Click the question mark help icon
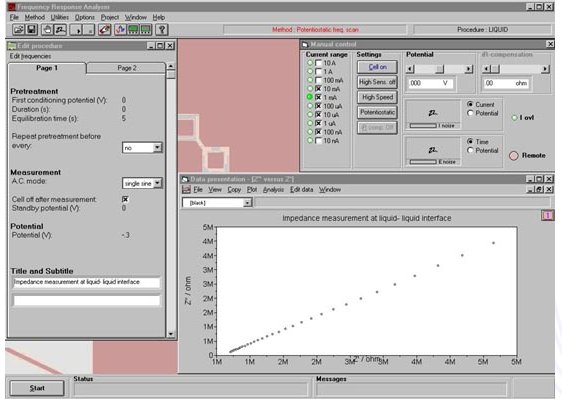The width and height of the screenshot is (562, 399). pos(162,30)
